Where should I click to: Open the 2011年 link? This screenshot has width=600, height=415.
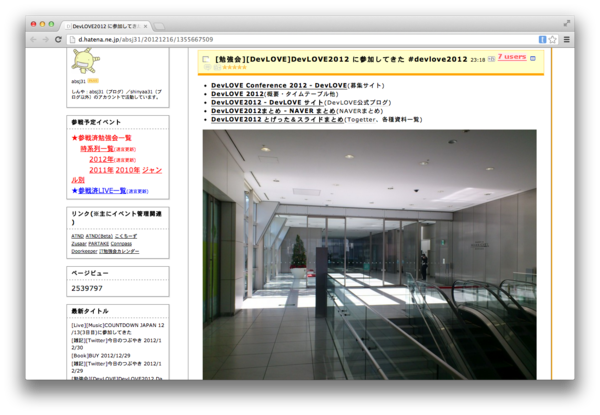click(x=101, y=170)
